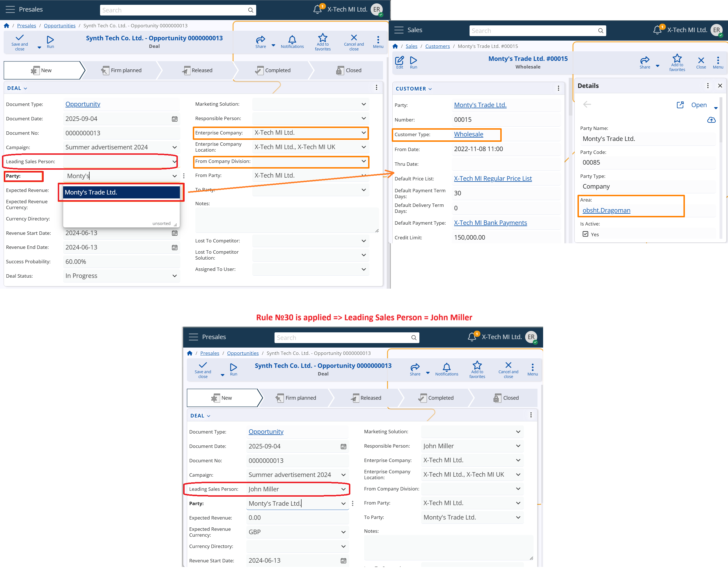Open the Deal Status dropdown
The image size is (728, 568).
click(x=174, y=276)
